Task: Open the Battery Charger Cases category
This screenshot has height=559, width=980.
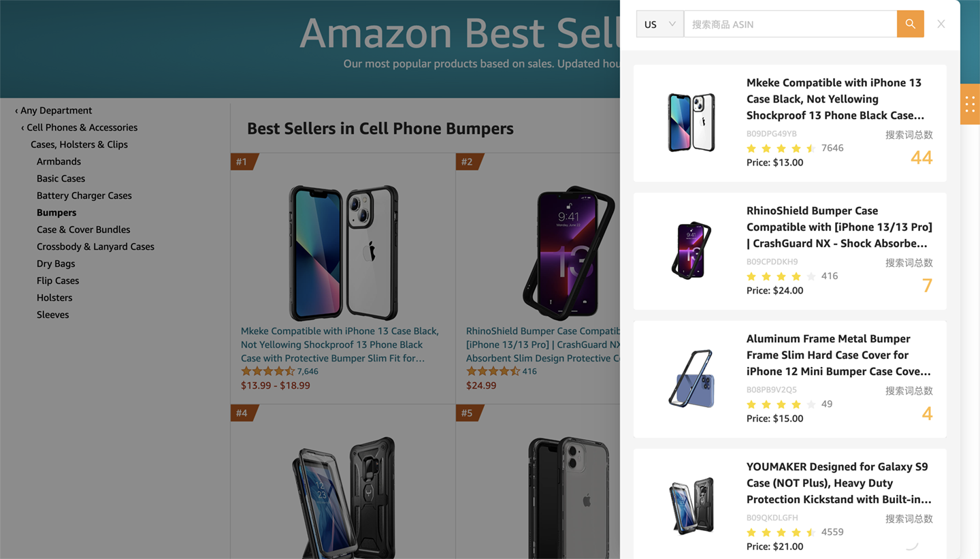Action: click(84, 195)
